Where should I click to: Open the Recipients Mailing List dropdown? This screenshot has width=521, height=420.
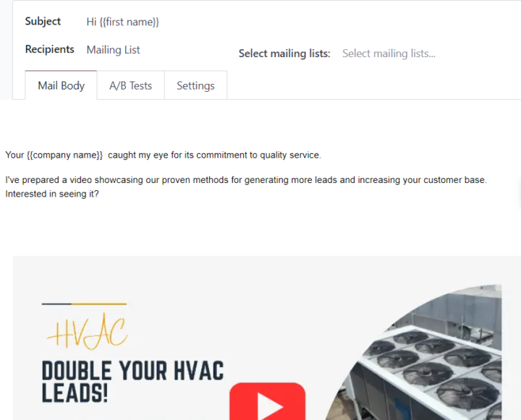point(114,50)
